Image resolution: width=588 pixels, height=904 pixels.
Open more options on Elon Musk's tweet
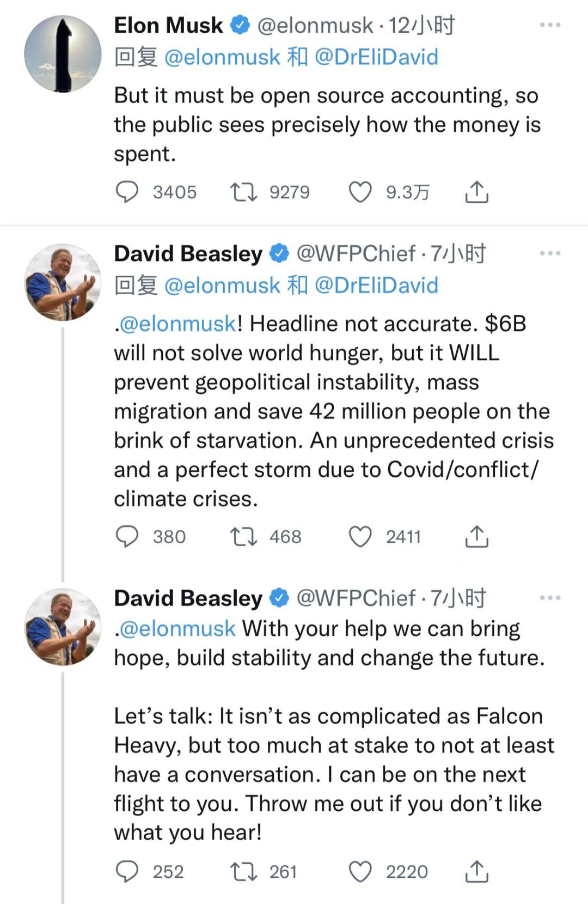(x=550, y=25)
